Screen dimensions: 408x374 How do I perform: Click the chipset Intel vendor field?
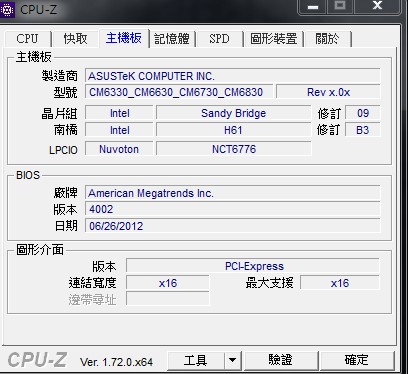(119, 113)
